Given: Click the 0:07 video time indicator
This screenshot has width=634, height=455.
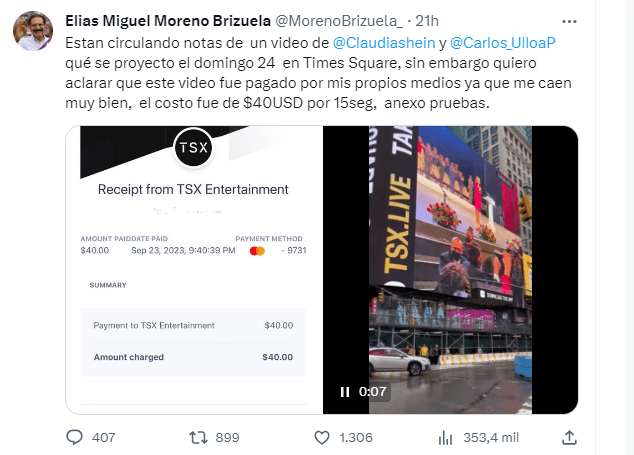Looking at the screenshot, I should click(372, 392).
